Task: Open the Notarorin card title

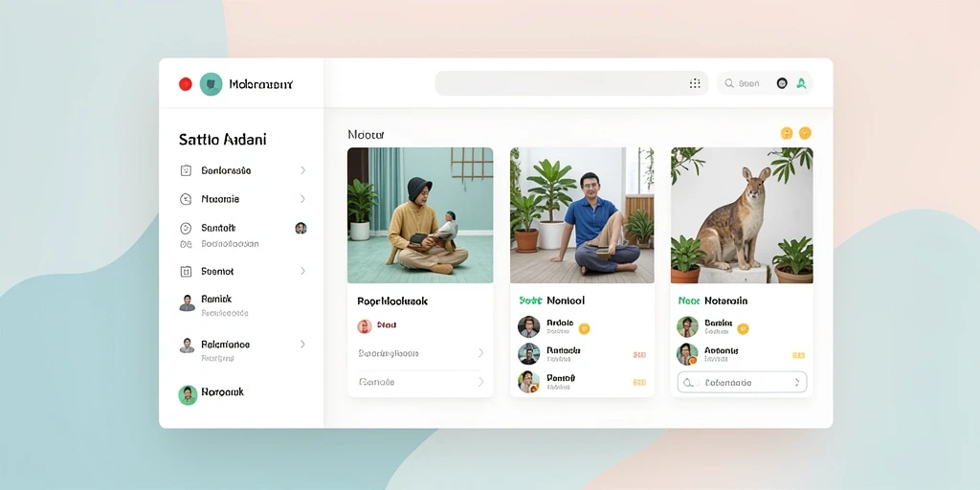Action: tap(725, 301)
